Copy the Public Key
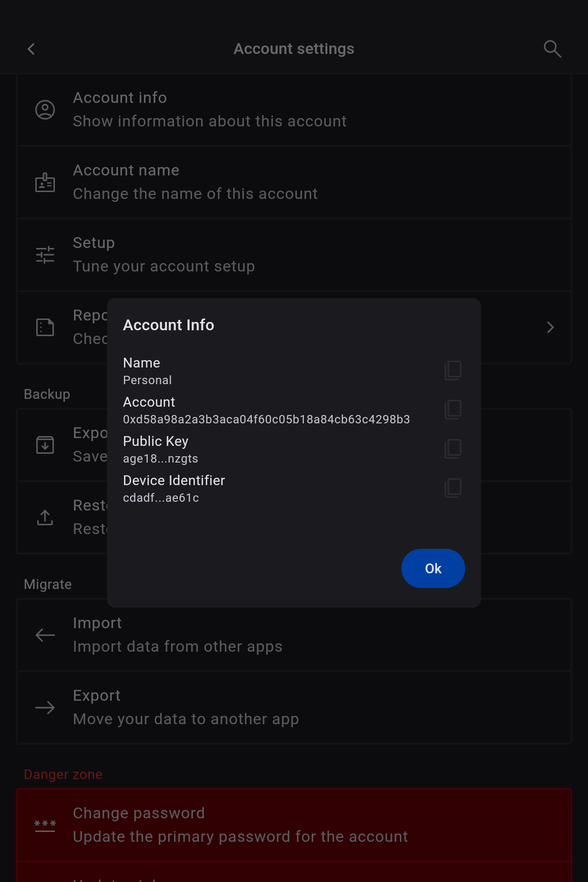The image size is (588, 882). point(453,449)
